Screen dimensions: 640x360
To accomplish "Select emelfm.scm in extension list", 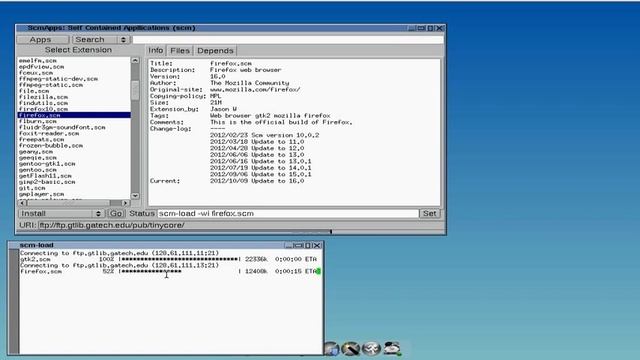I will [74, 60].
